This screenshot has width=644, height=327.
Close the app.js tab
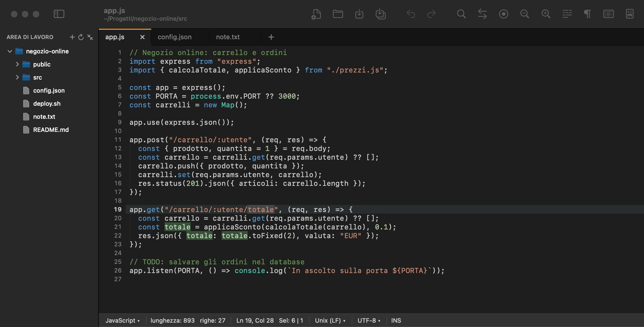point(142,37)
